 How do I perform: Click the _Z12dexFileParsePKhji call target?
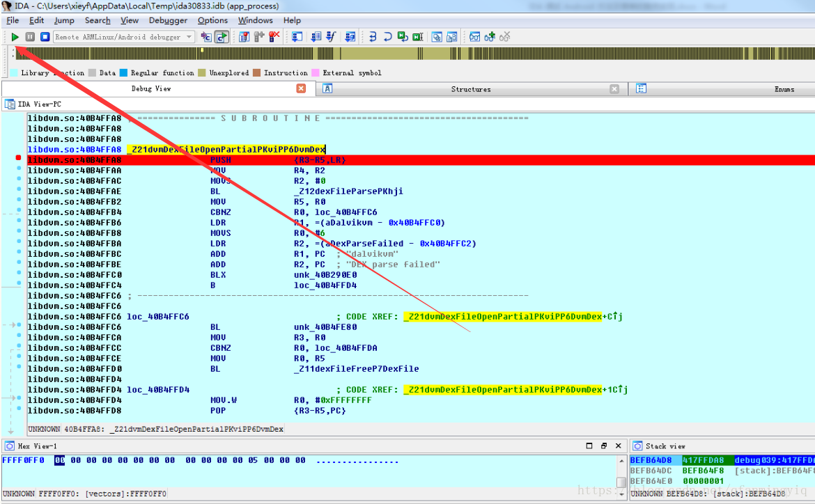pos(348,191)
